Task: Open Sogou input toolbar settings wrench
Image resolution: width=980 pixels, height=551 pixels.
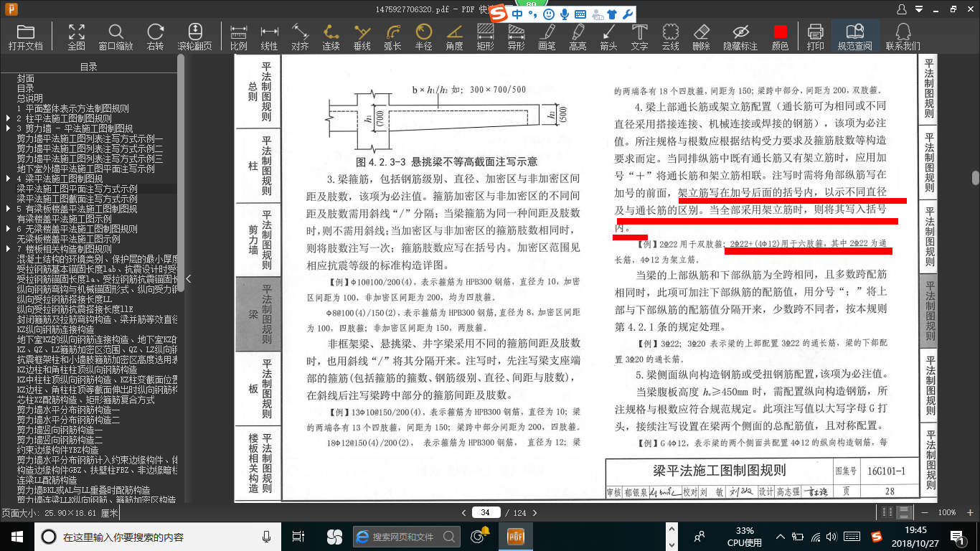Action: click(627, 14)
